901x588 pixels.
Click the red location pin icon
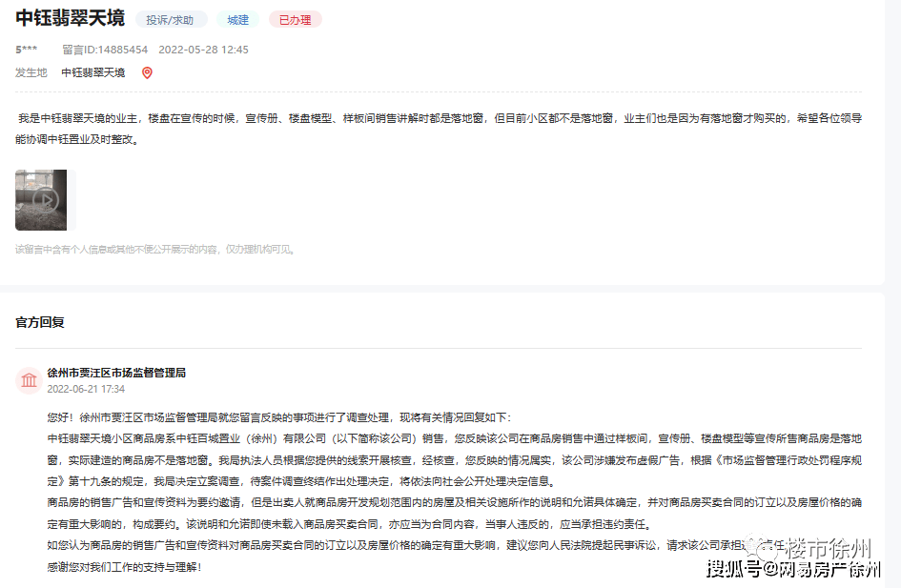click(147, 73)
